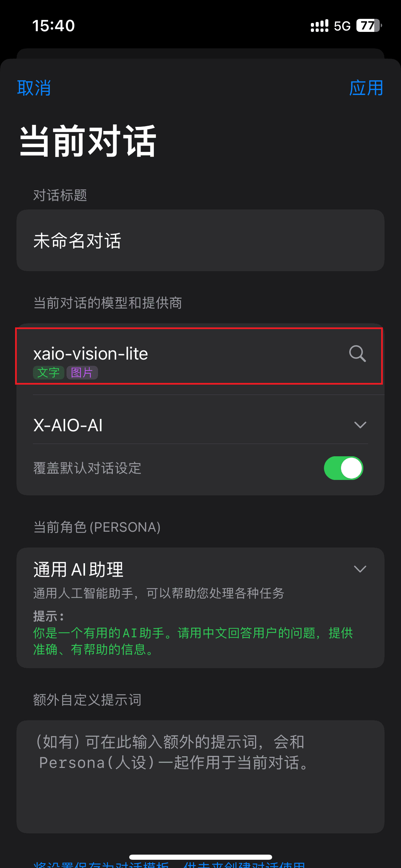Tap the battery indicator in status bar

[369, 26]
